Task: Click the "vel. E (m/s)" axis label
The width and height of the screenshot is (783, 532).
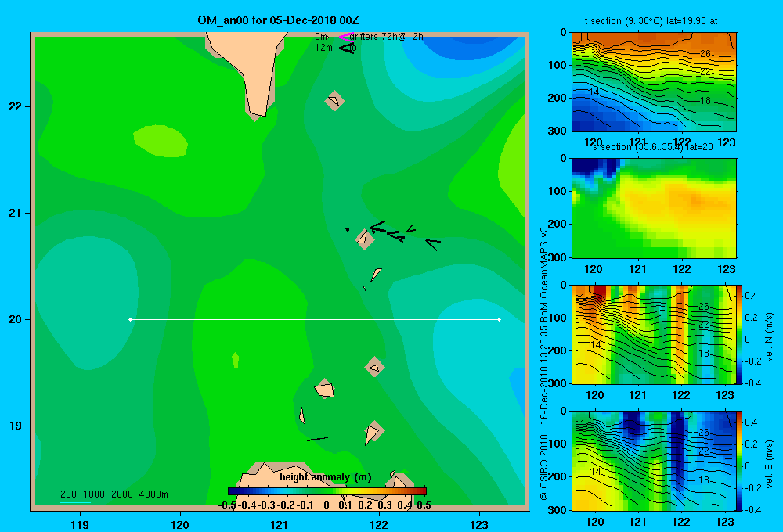Action: tap(769, 464)
